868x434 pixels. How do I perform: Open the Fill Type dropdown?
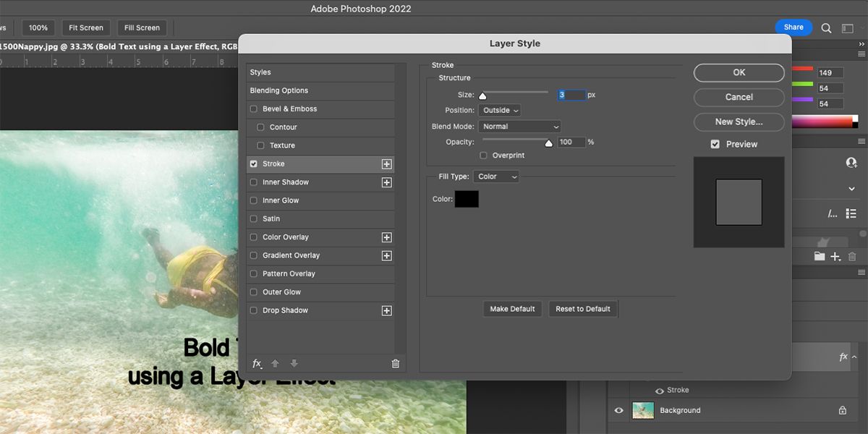click(x=496, y=176)
